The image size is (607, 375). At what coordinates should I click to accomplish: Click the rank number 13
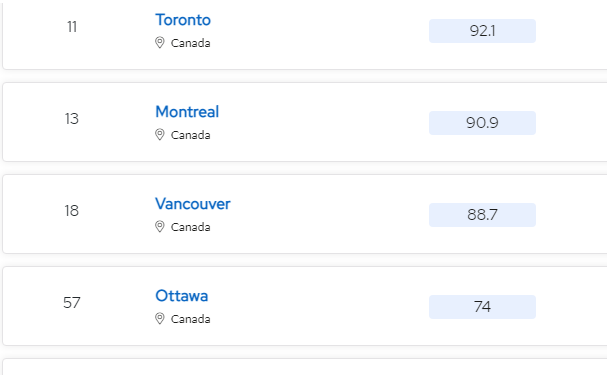click(x=72, y=119)
